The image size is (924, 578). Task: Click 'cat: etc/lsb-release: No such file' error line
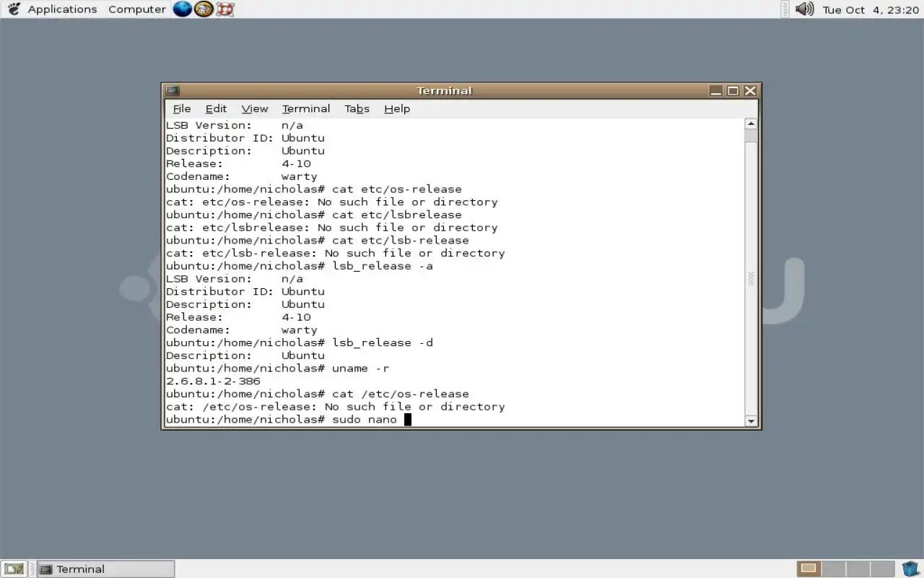pyautogui.click(x=336, y=253)
